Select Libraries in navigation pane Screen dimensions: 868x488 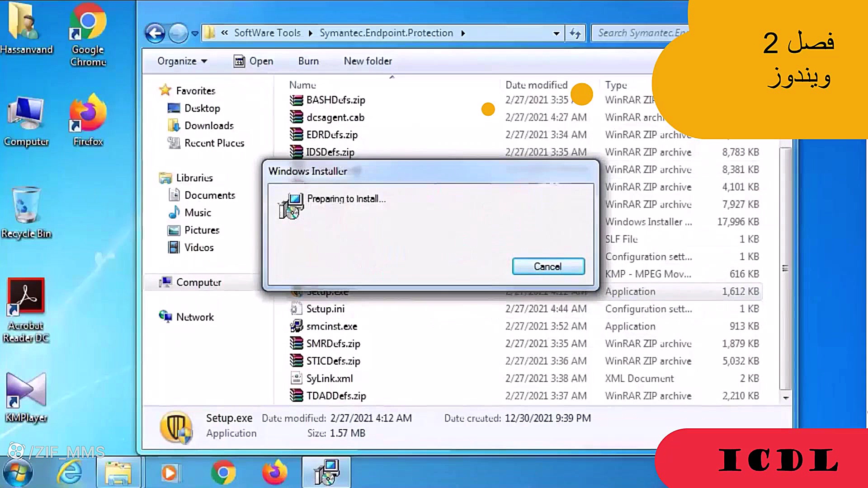(194, 178)
